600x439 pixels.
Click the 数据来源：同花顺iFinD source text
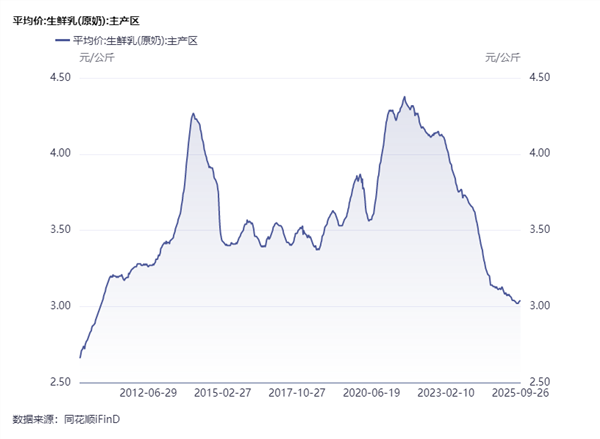tap(69, 418)
